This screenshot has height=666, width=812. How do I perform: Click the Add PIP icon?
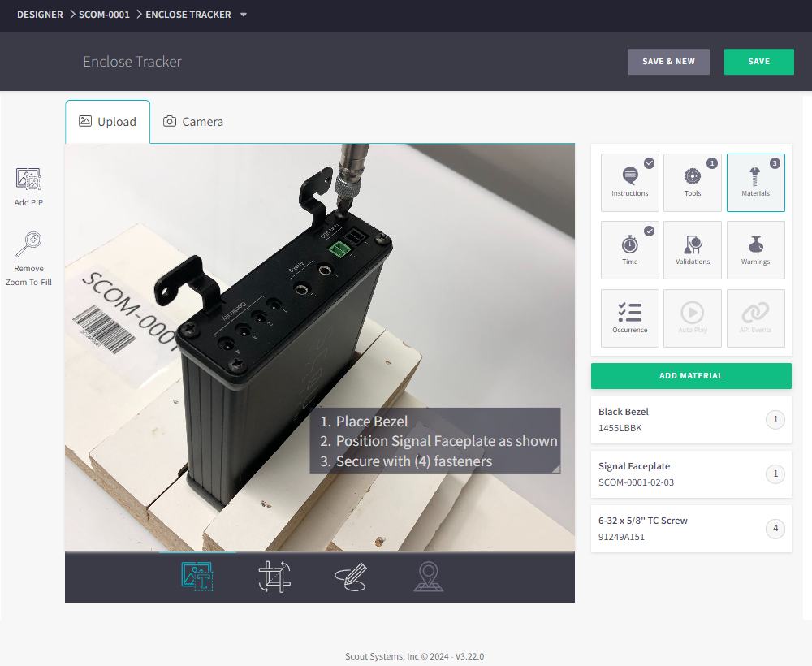click(x=28, y=179)
